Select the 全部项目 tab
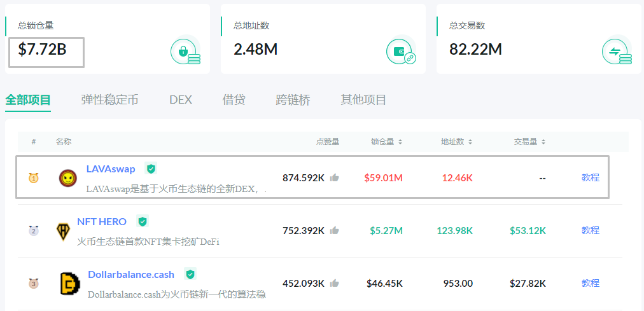Image resolution: width=644 pixels, height=311 pixels. [28, 100]
